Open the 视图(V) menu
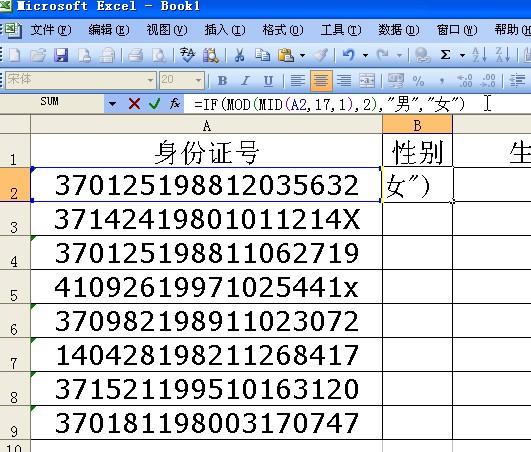Screen dimensions: 531x452 167,30
